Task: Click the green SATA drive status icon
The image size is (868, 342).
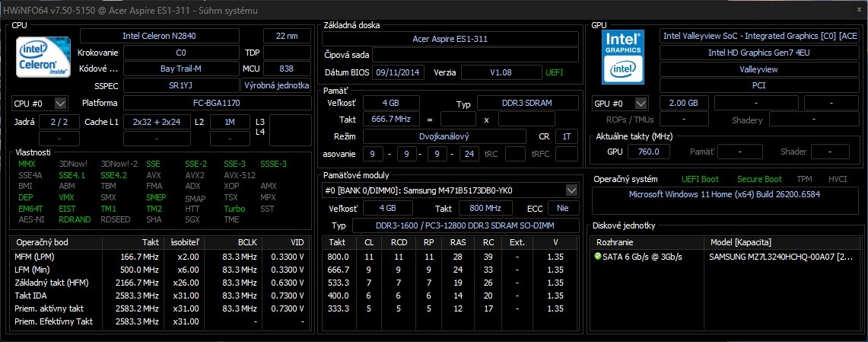Action: 597,257
